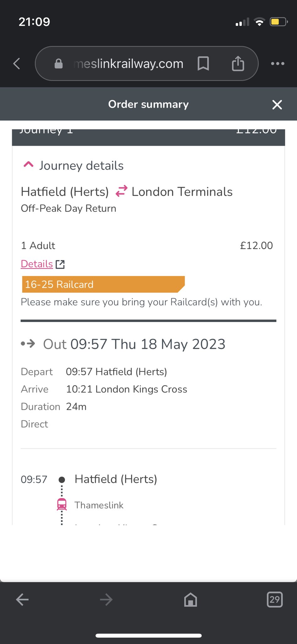Tap the 16-25 Railcard orange badge
297x644 pixels.
103,284
